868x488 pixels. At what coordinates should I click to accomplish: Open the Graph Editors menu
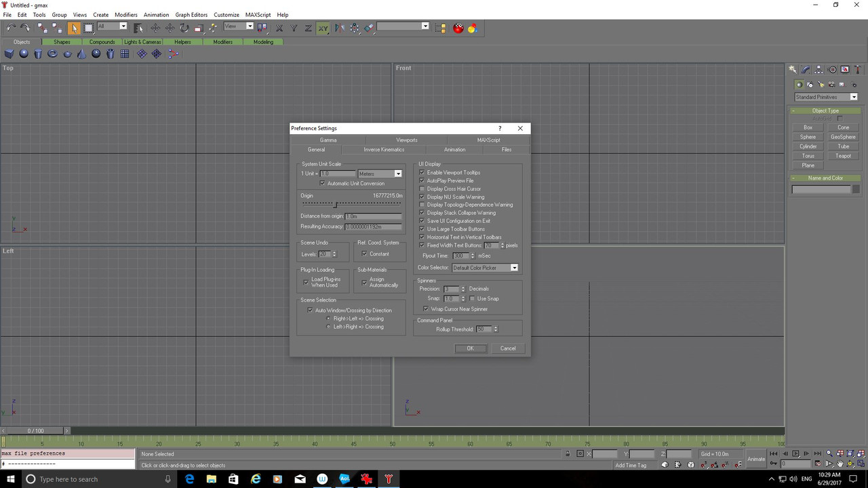(191, 14)
